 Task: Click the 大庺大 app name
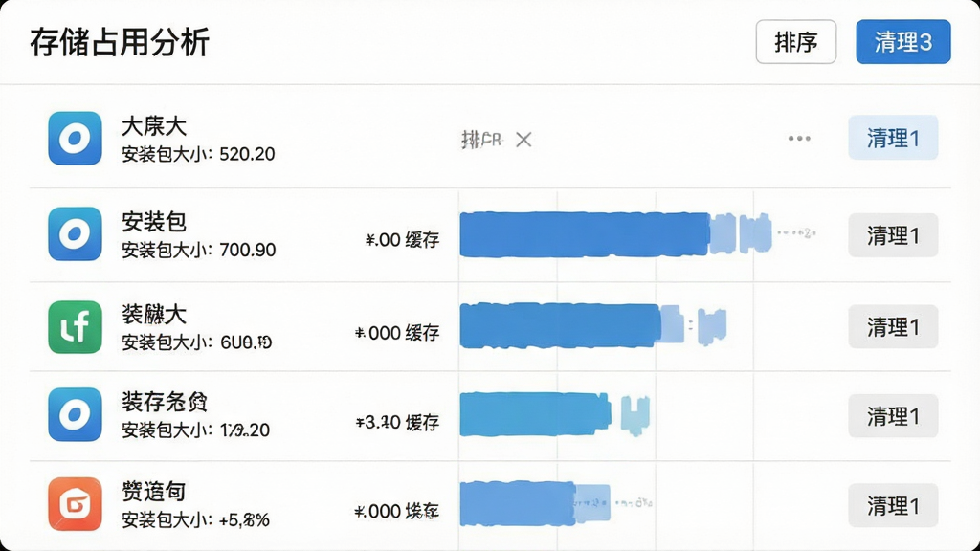coord(154,126)
